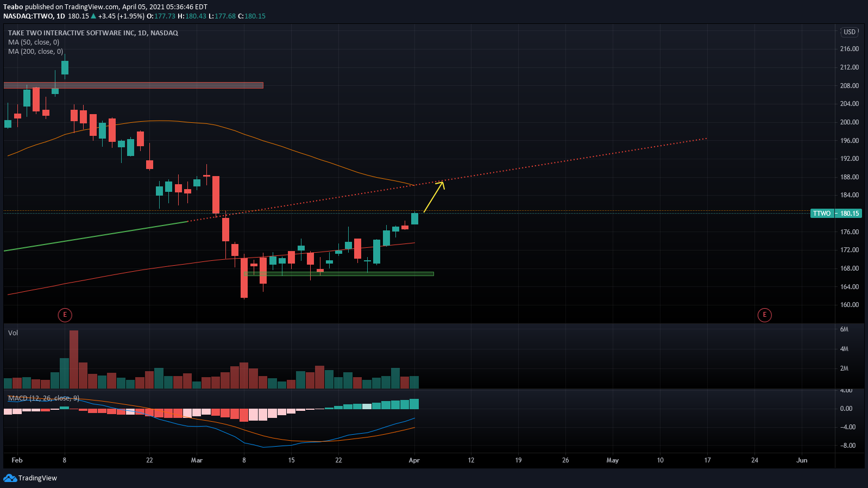
Task: Click the May date axis label
Action: [x=612, y=460]
